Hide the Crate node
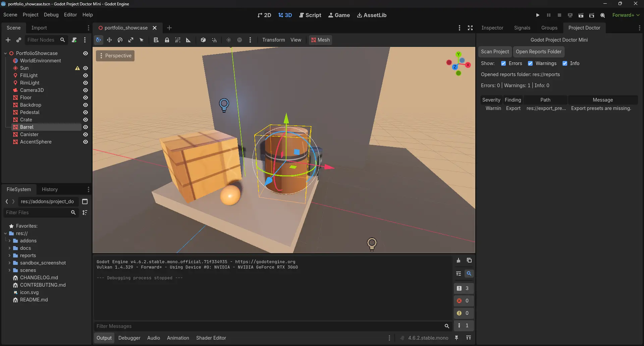This screenshot has width=644, height=346. tap(86, 120)
